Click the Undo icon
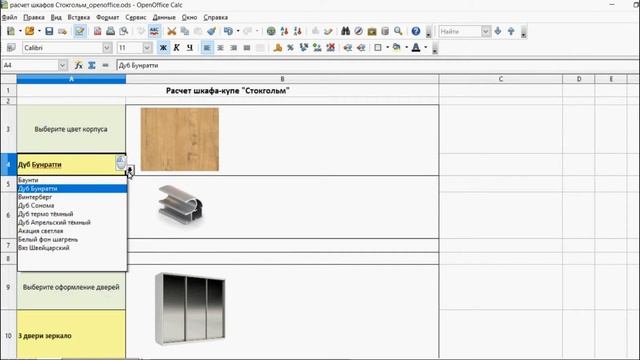Image resolution: width=640 pixels, height=360 pixels. pos(228,31)
